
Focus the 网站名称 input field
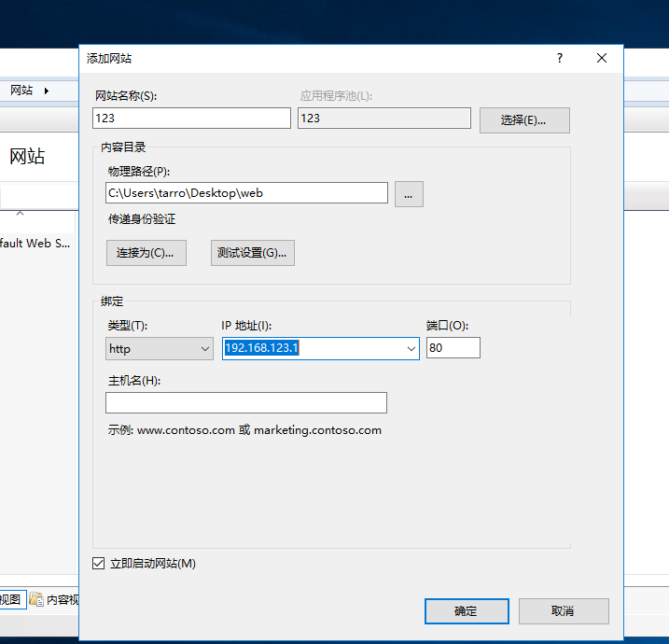191,118
